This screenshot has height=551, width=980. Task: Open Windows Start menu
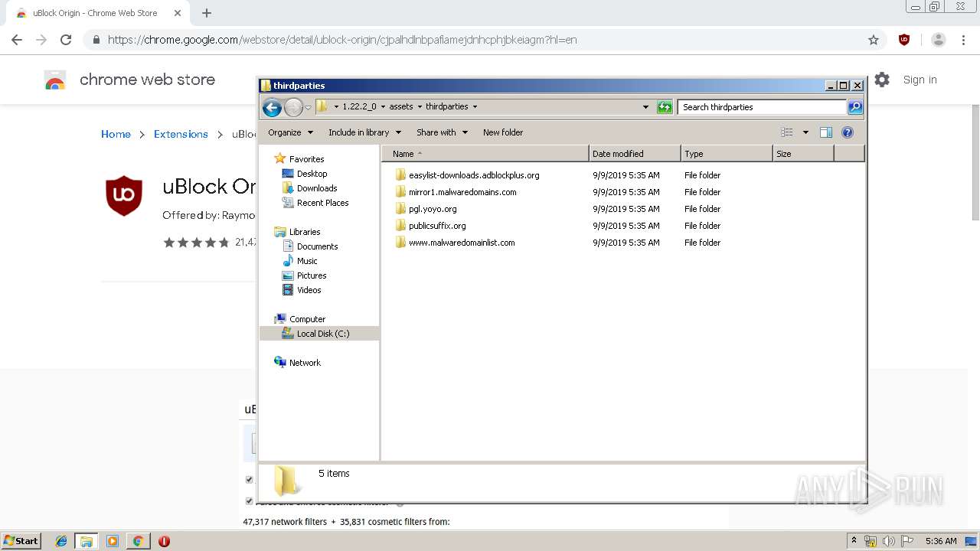pyautogui.click(x=21, y=540)
